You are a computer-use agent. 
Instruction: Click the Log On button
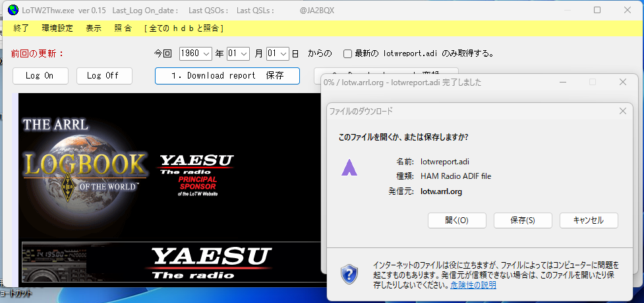tap(40, 76)
